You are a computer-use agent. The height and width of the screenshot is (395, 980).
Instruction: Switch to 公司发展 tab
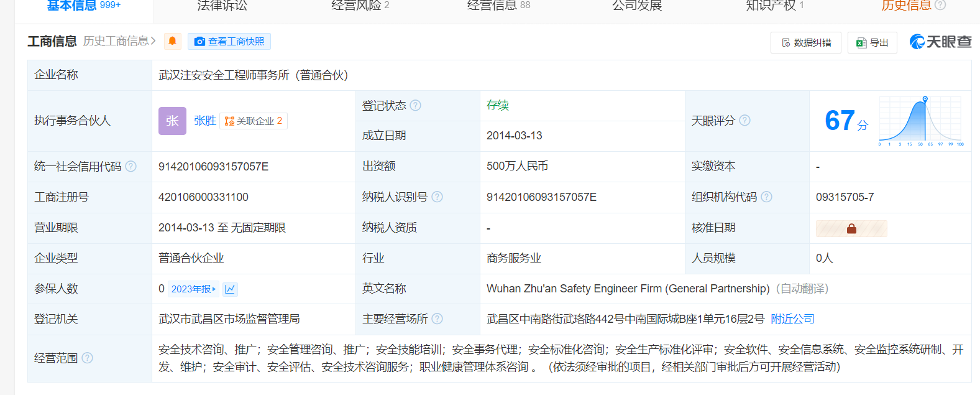637,5
